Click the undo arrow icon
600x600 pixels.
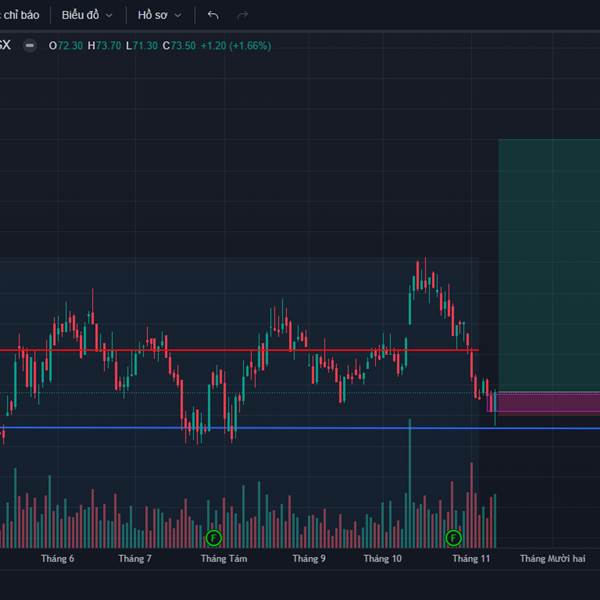[213, 15]
